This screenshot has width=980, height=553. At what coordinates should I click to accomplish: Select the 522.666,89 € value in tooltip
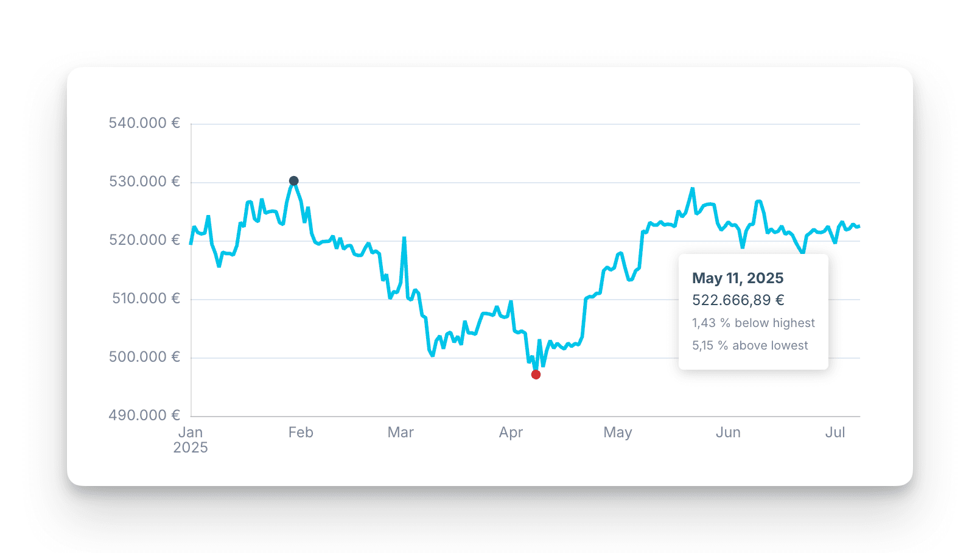[738, 300]
